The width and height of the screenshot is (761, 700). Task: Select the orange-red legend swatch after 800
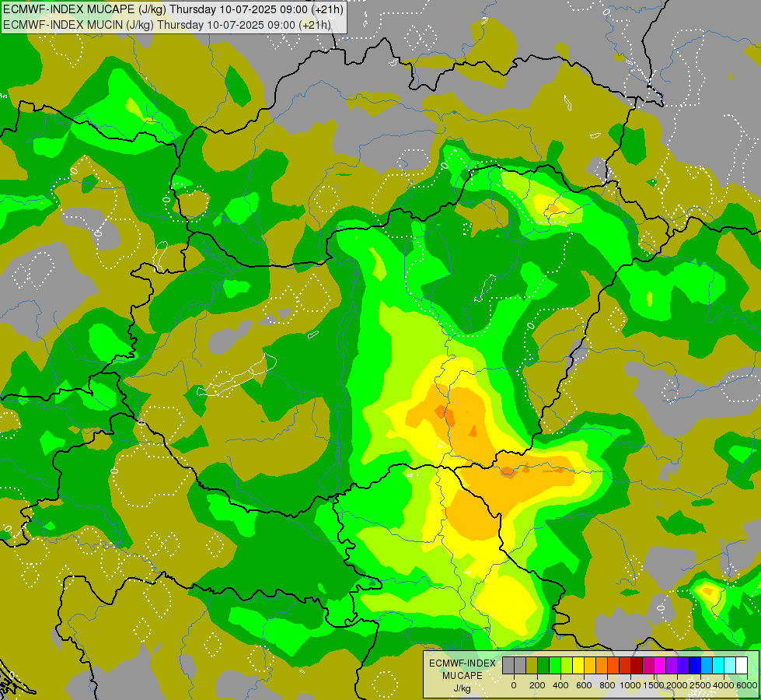point(613,665)
